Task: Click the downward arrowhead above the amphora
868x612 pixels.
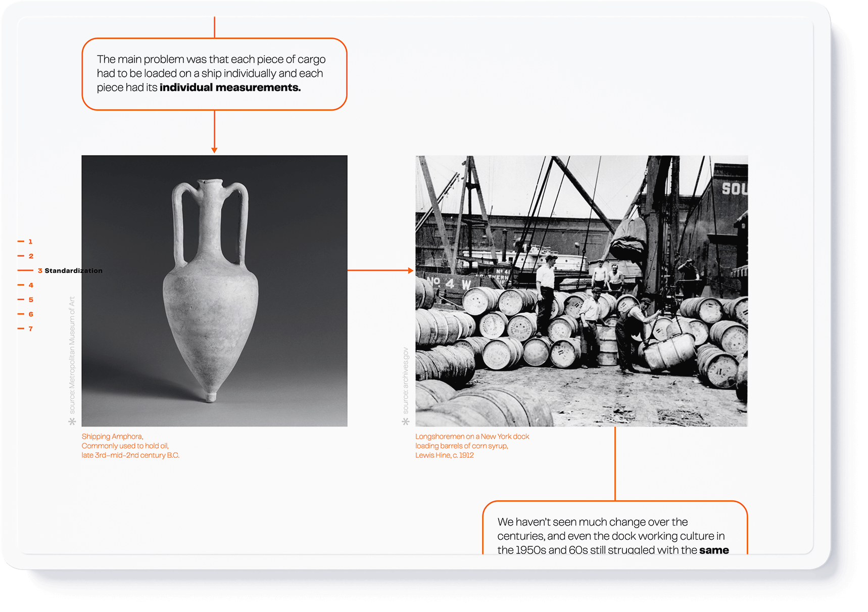Action: pos(214,150)
